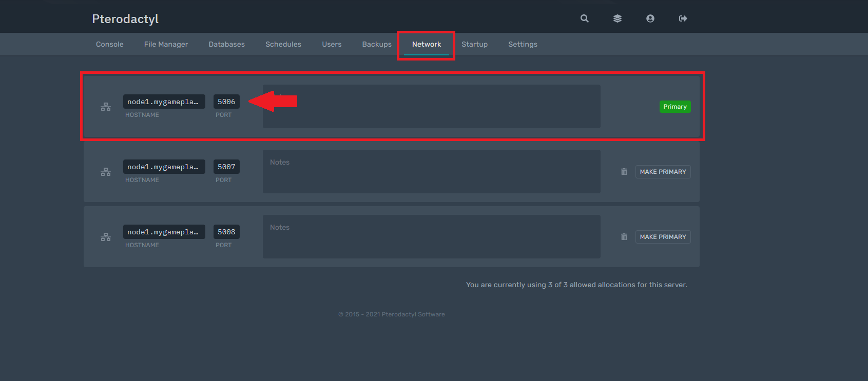The height and width of the screenshot is (381, 868).
Task: Copy the hostname for port 5007
Action: tap(164, 167)
